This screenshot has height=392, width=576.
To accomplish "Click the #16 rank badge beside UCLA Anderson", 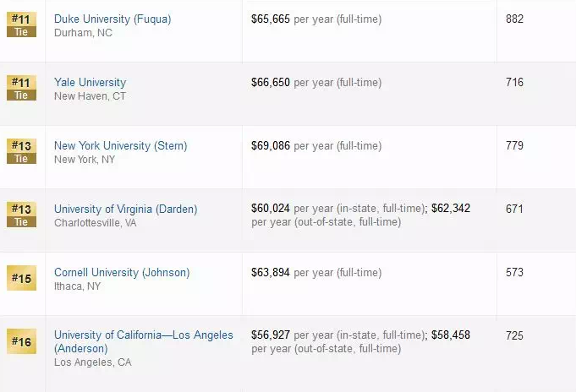I will tap(21, 341).
